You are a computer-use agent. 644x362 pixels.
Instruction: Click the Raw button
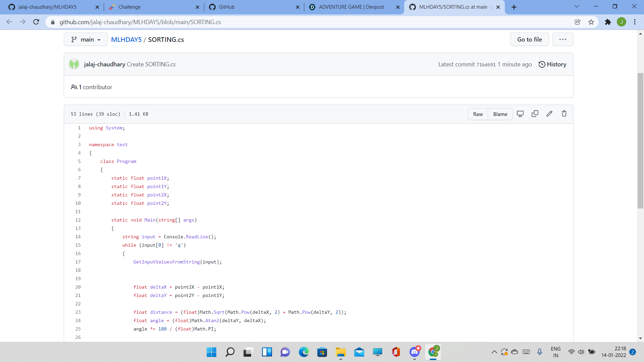[x=478, y=114]
